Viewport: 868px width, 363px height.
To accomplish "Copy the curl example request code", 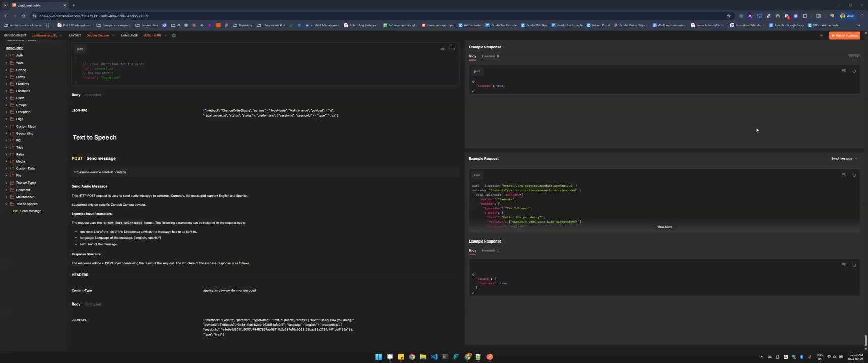I will click(854, 175).
